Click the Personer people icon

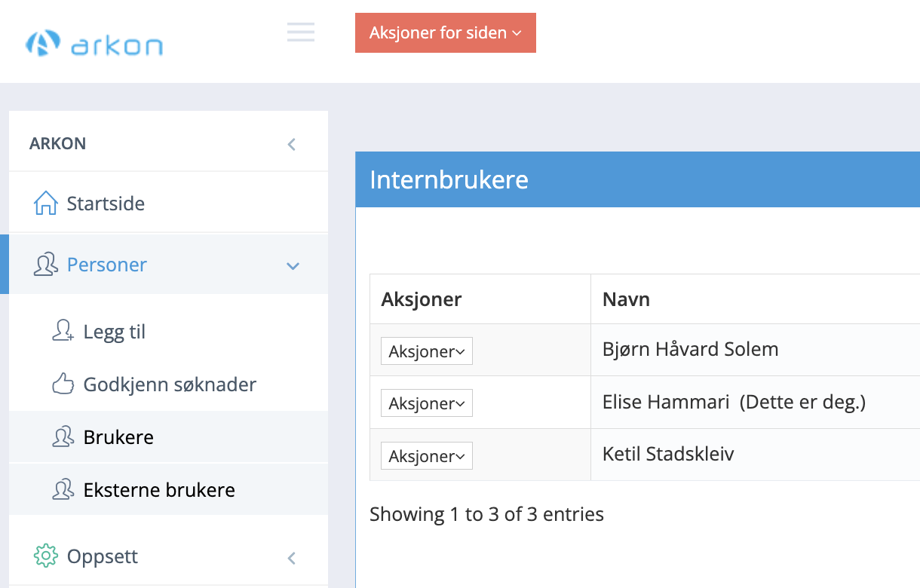pos(47,263)
